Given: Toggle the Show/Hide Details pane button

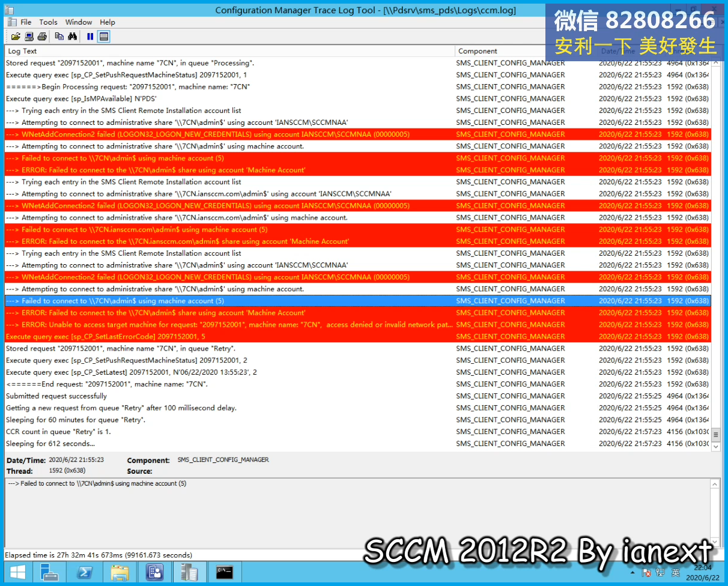Looking at the screenshot, I should click(x=104, y=37).
